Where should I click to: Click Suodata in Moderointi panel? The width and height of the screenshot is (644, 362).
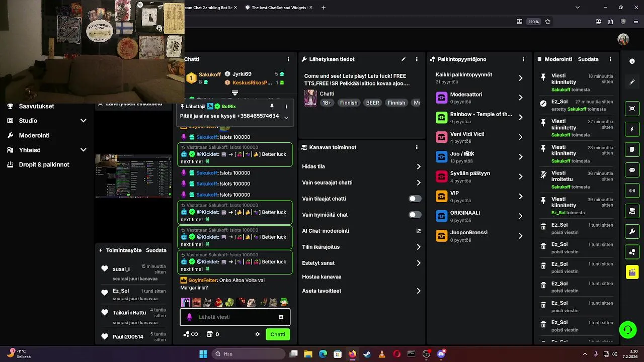(x=588, y=59)
